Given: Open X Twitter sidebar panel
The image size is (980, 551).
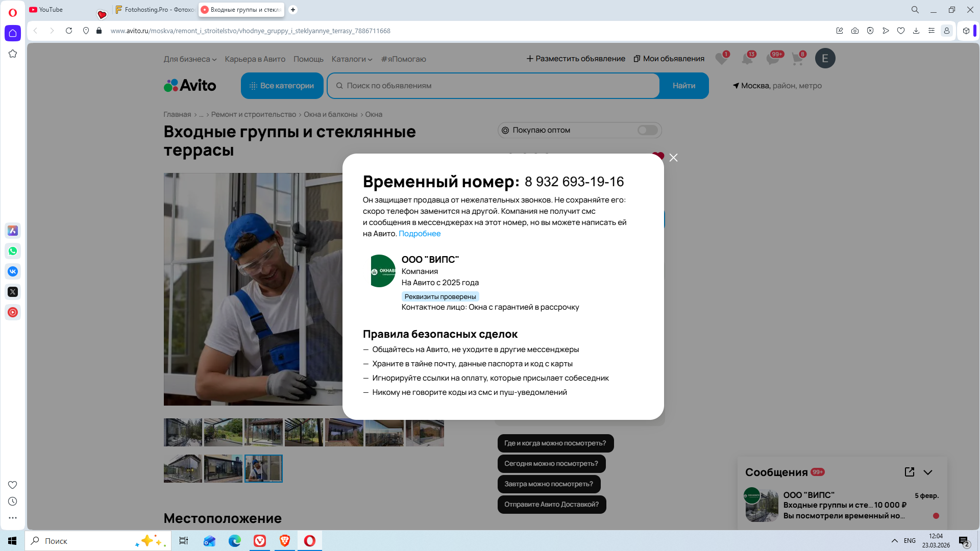Looking at the screenshot, I should coord(13,292).
